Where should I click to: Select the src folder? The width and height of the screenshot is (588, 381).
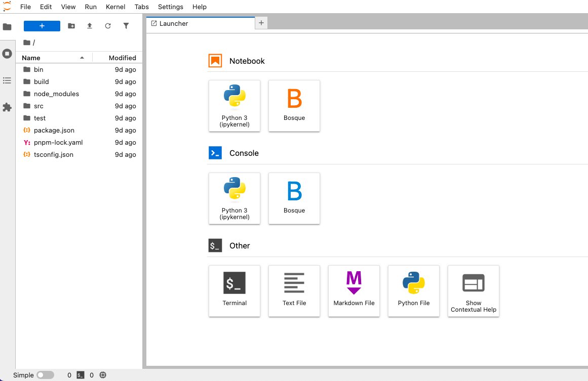79,106
